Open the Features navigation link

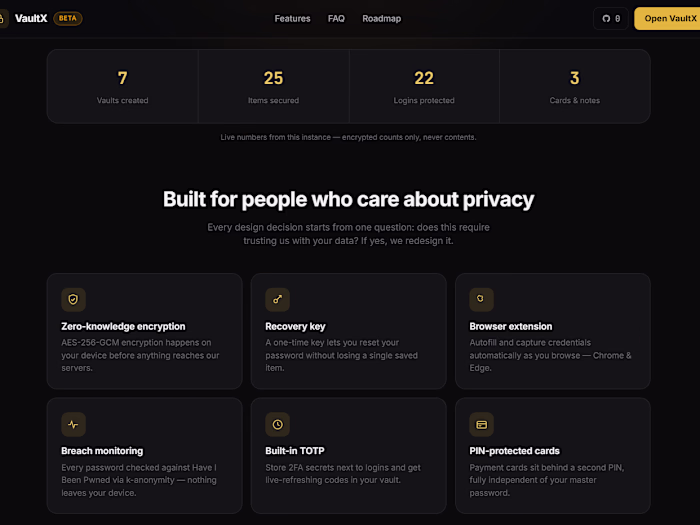(x=292, y=18)
